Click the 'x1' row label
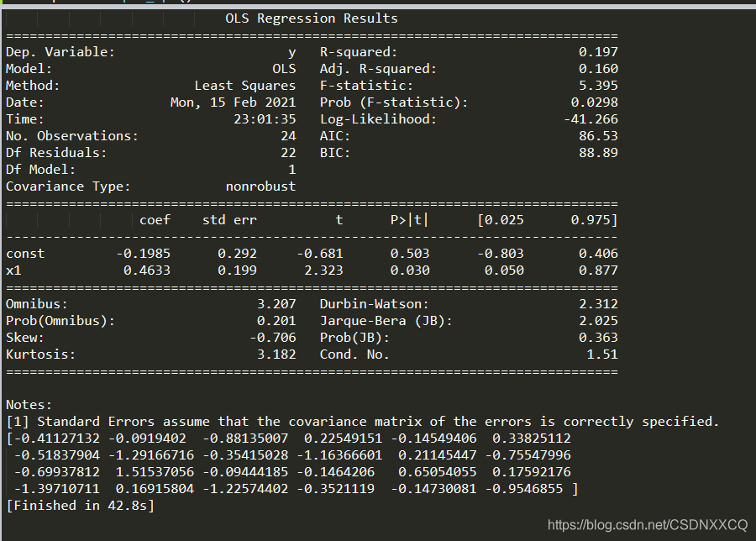Viewport: 756px width, 541px height. pos(13,270)
